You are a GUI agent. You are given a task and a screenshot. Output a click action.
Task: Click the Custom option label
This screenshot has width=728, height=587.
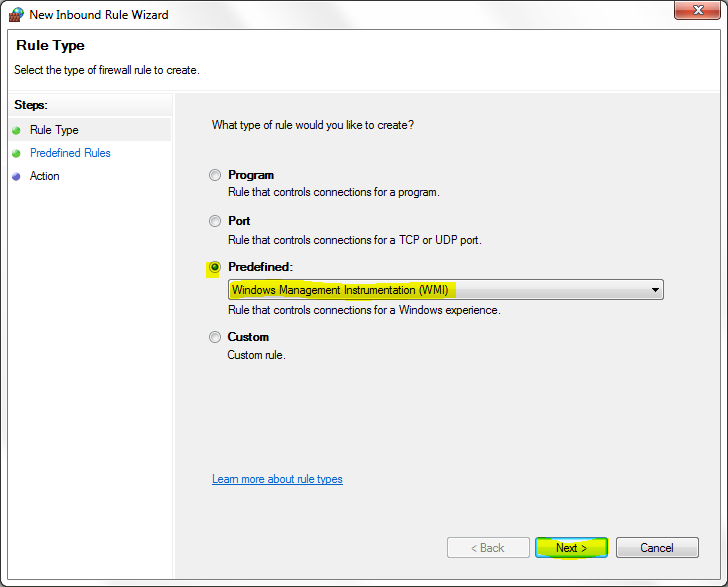point(248,337)
